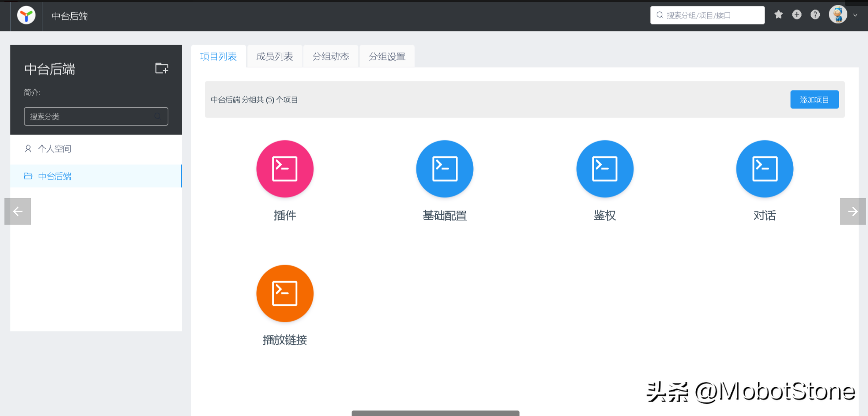Open the 播放链接 project icon
The height and width of the screenshot is (416, 868).
click(285, 294)
